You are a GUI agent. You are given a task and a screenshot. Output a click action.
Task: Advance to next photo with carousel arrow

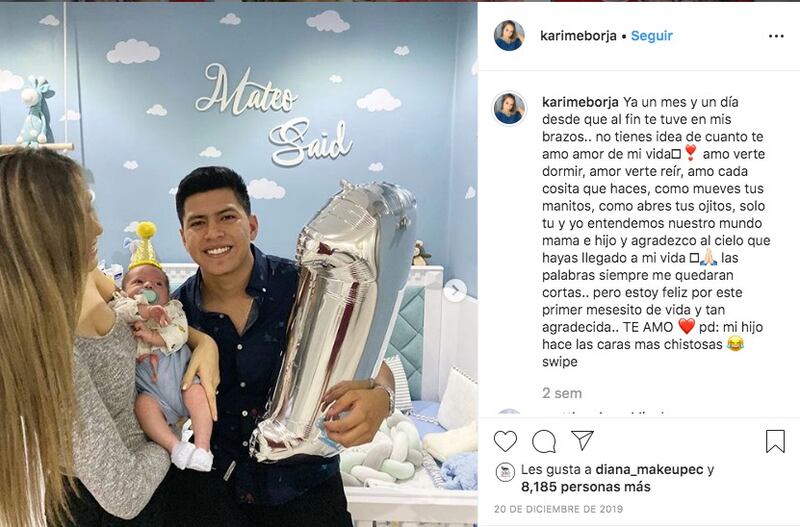coord(455,291)
